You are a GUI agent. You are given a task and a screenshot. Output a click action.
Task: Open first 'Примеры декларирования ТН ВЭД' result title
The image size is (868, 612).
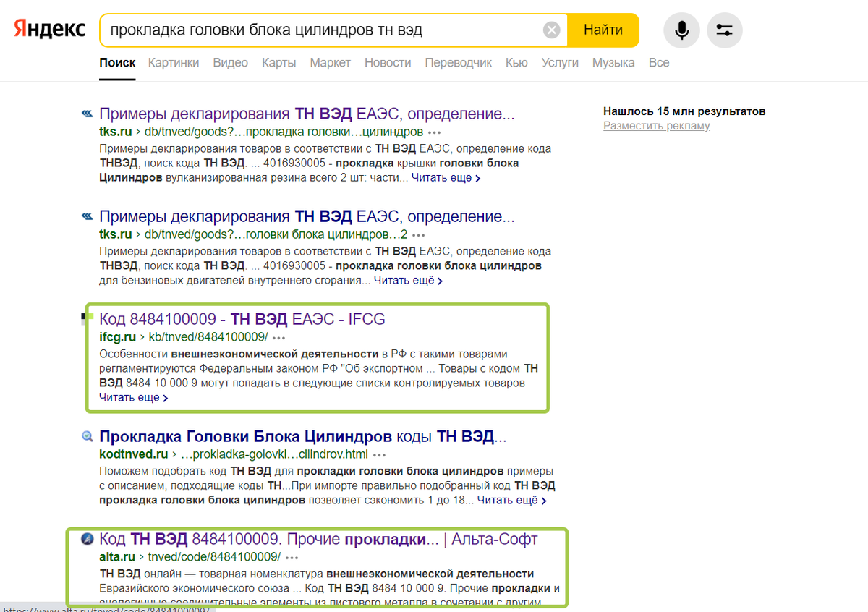(307, 114)
